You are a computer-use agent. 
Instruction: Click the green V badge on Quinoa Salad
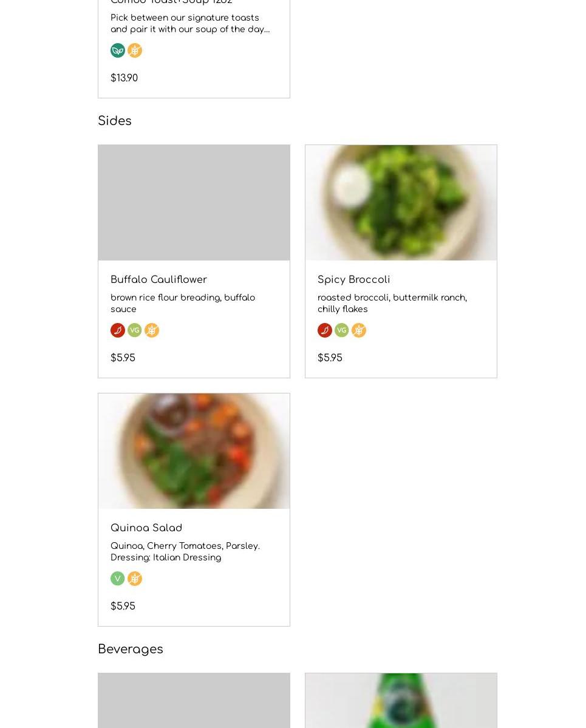[x=118, y=579]
